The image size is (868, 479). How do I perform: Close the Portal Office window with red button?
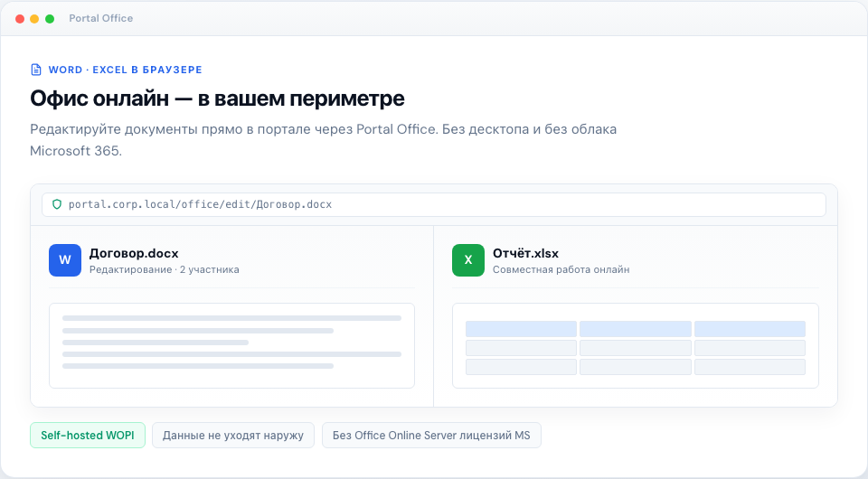coord(20,19)
